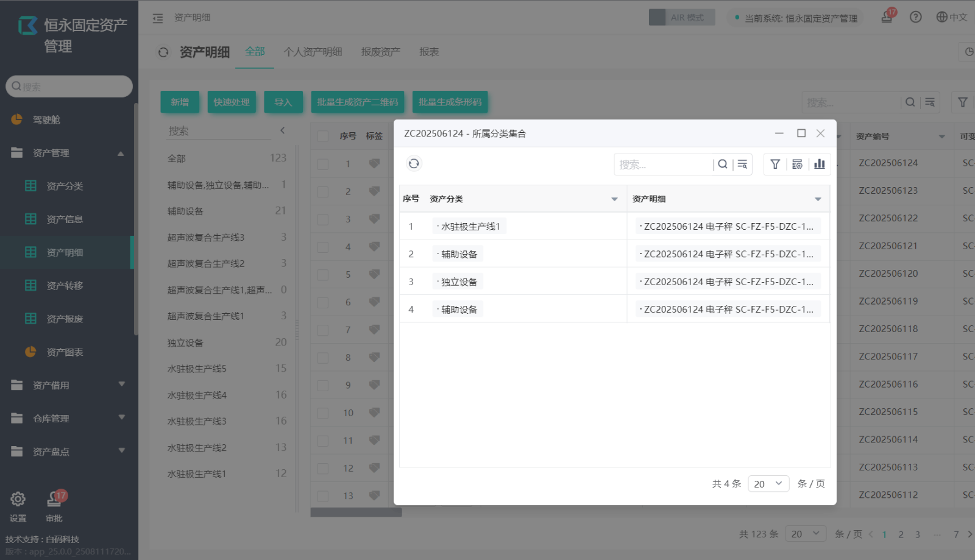The width and height of the screenshot is (975, 560).
Task: Open the dialog's 20 per page dropdown
Action: point(768,484)
